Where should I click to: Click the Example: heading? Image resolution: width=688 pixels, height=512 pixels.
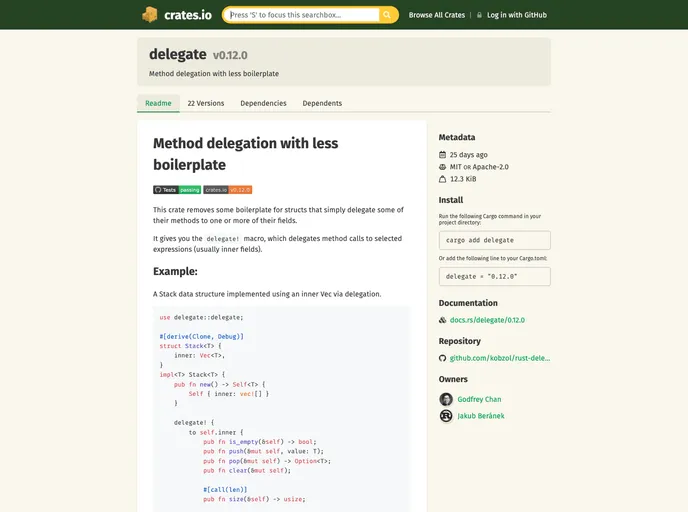(x=175, y=271)
